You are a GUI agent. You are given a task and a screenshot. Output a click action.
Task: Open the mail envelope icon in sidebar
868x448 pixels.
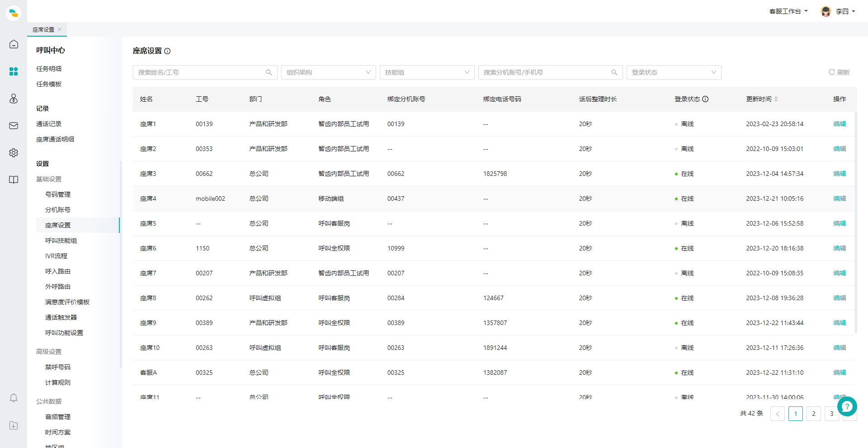[14, 126]
